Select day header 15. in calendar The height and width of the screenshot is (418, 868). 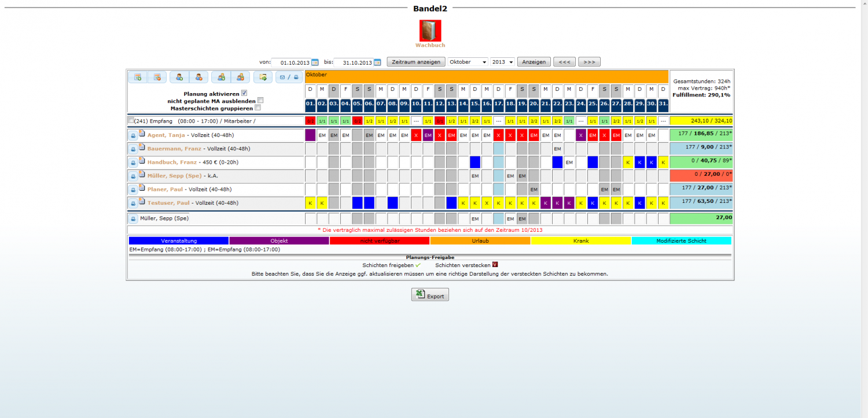click(475, 105)
